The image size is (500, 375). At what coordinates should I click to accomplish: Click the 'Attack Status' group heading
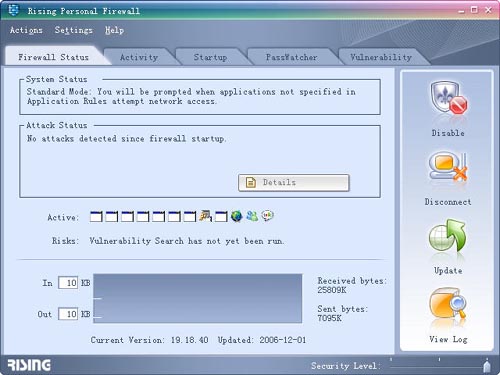(57, 125)
